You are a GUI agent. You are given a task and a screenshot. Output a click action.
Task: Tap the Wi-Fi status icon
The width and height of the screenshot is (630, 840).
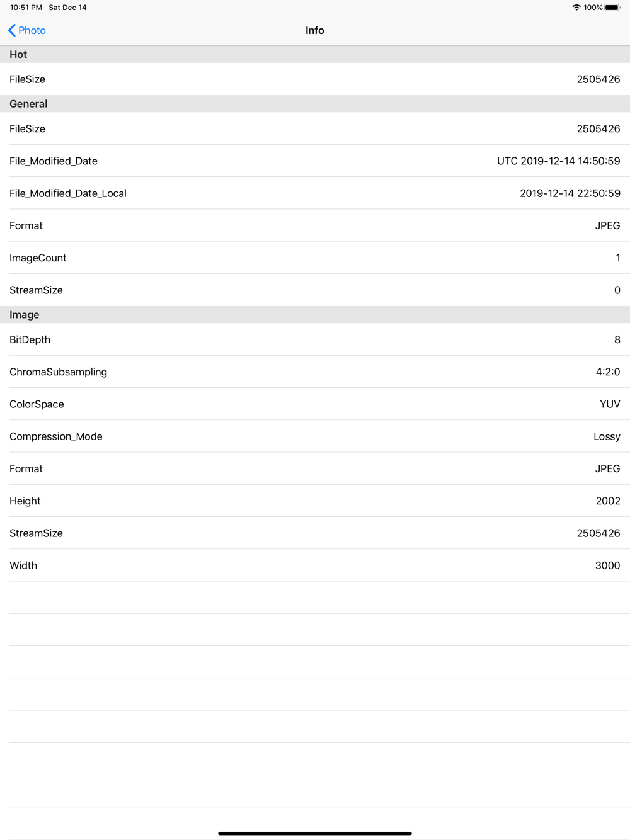[576, 8]
